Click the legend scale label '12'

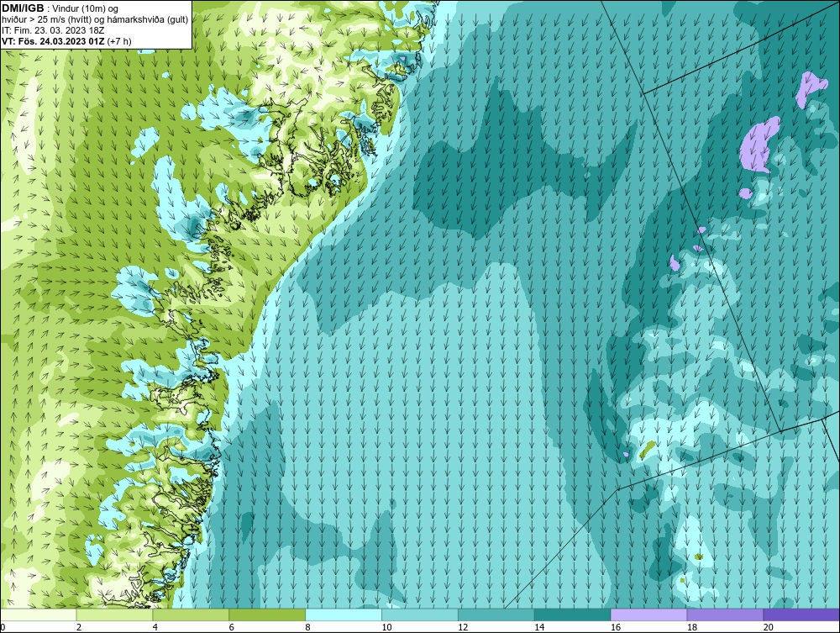(x=463, y=627)
